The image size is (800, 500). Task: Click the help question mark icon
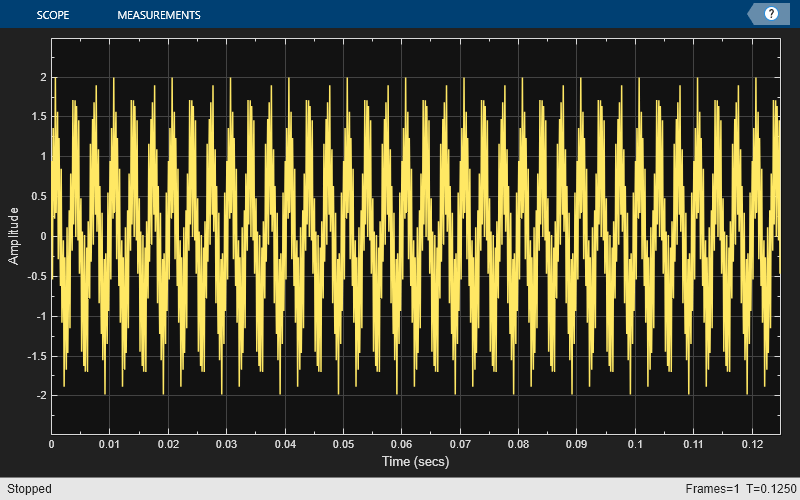click(771, 14)
